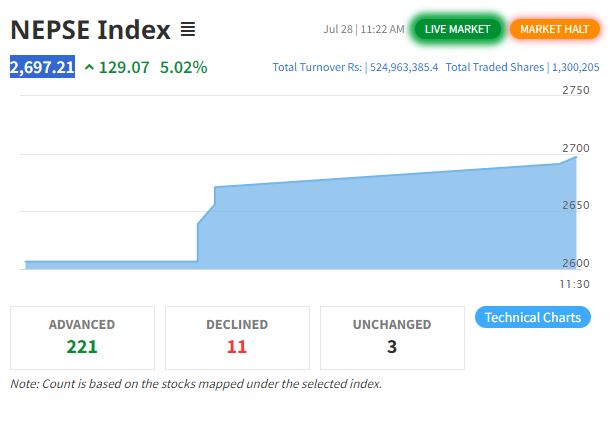Open the ADVANCED stocks box
The height and width of the screenshot is (423, 611).
82,338
